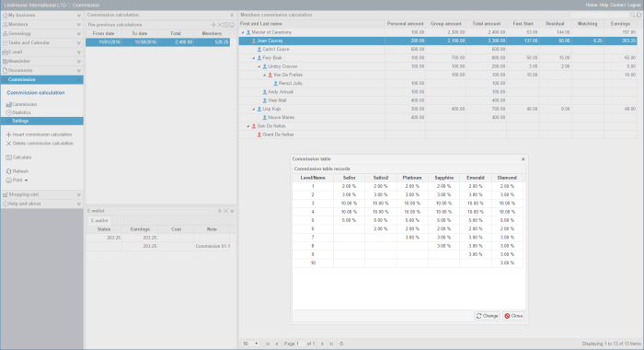Viewport: 644px width, 350px height.
Task: Click the reload icon in the pagination bar
Action: [x=341, y=344]
